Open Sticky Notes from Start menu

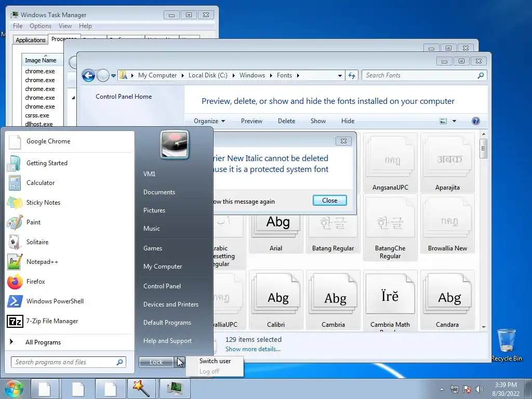point(70,203)
